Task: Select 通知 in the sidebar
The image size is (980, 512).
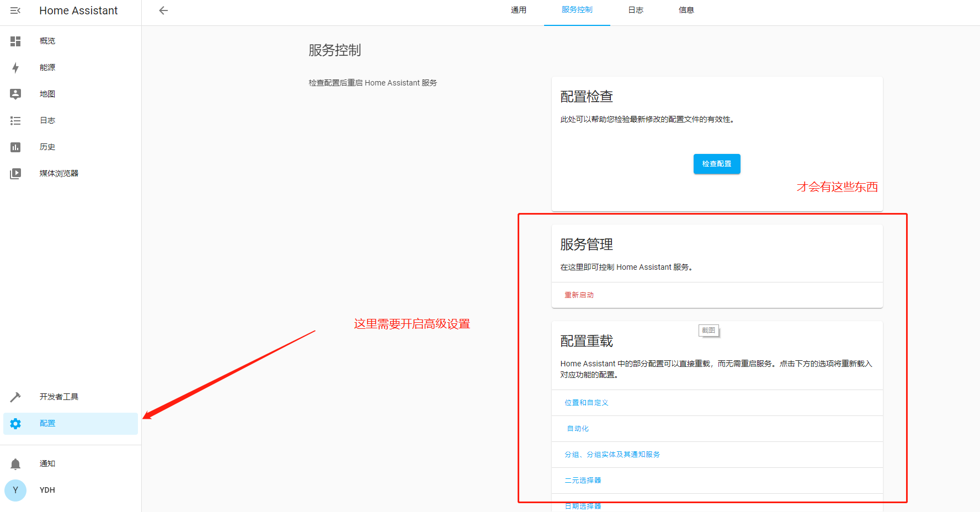Action: pos(47,463)
